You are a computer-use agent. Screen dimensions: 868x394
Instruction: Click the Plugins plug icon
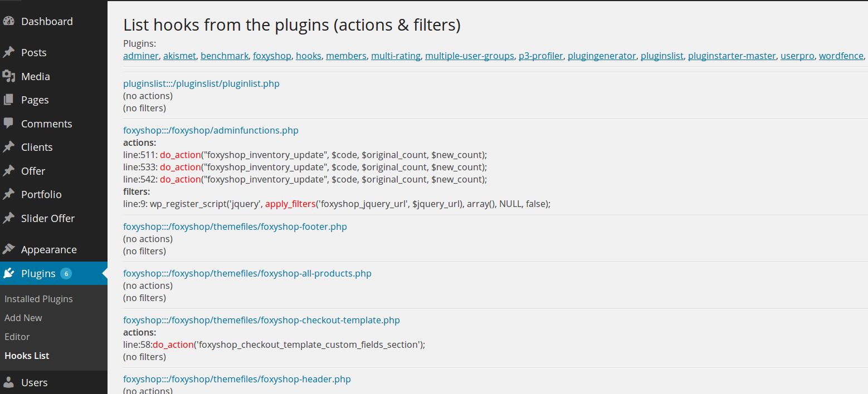pos(8,273)
